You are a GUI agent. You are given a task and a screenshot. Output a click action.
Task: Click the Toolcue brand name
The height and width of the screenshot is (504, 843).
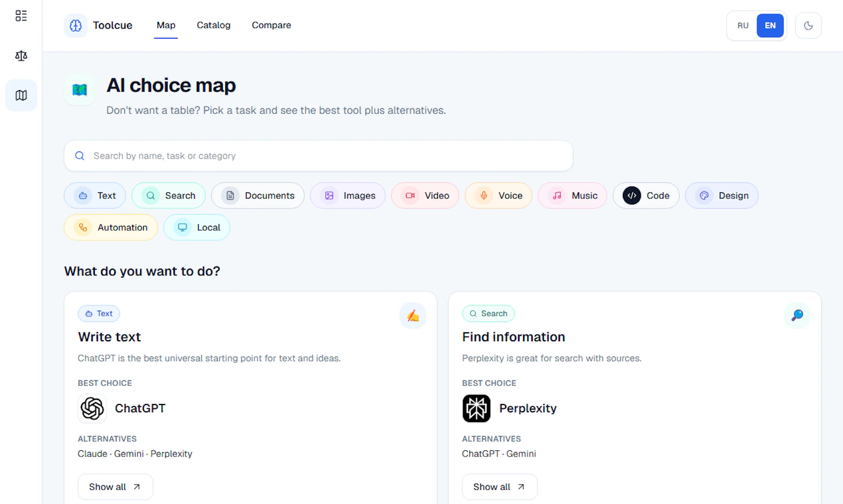tap(113, 25)
